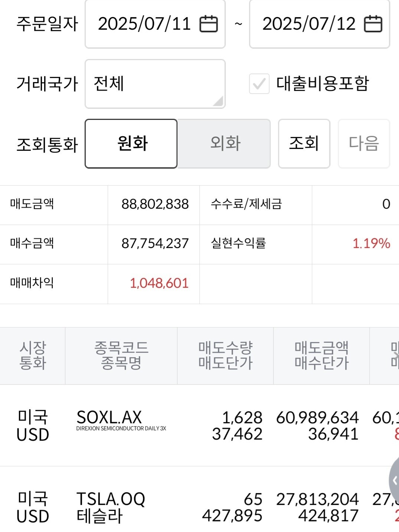Tap the 매도금액 total 88,802,838
Viewport: 399px width, 532px height.
pyautogui.click(x=155, y=205)
